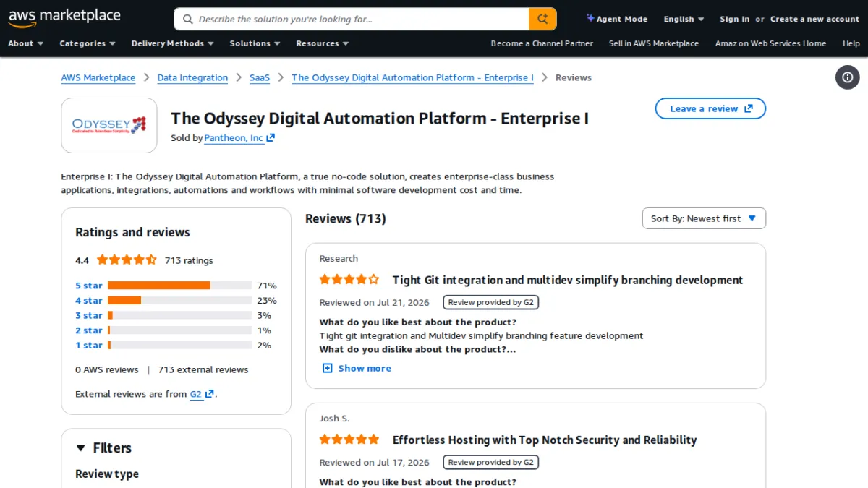Click the orange AI search button

click(x=542, y=19)
